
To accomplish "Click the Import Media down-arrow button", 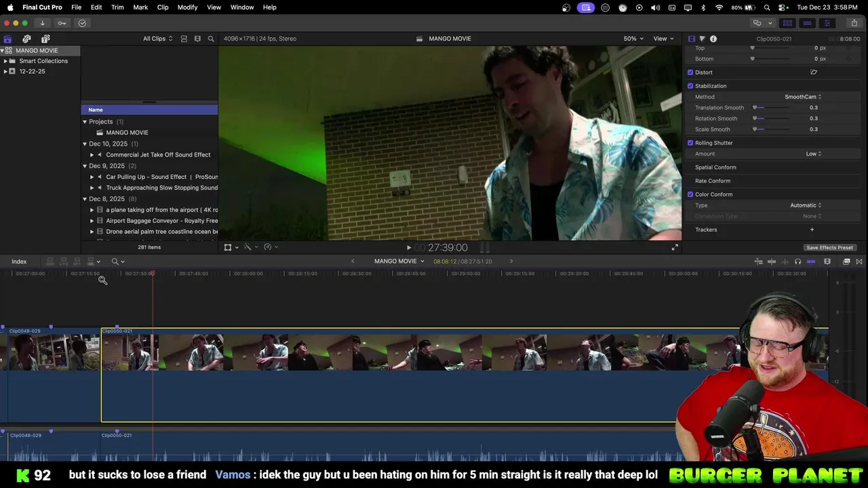I will (x=42, y=23).
